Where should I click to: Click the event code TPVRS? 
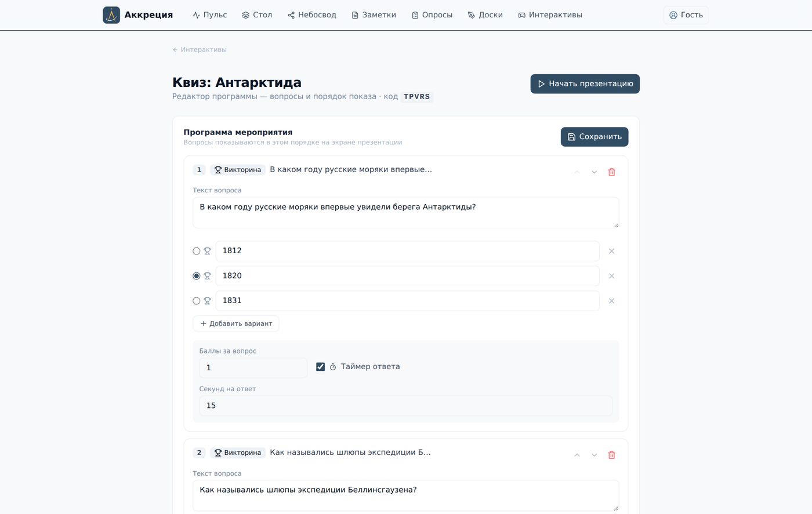click(x=417, y=97)
